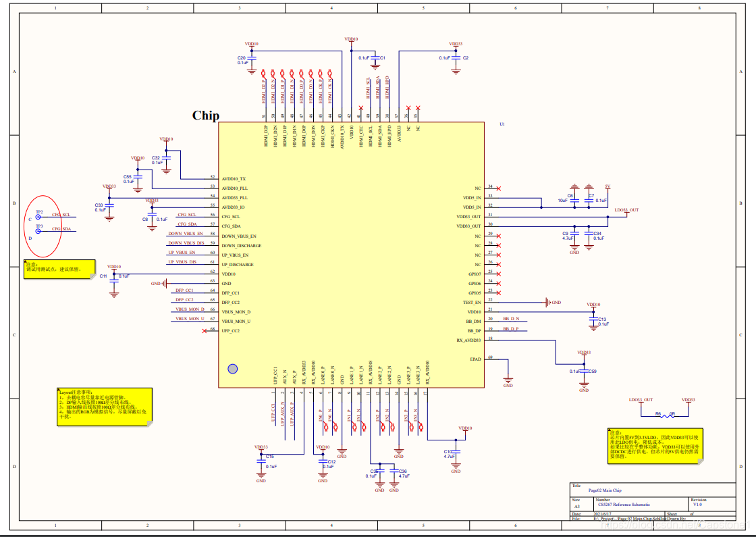Click the EPAD pin name
Viewport: 756px width, 537px height.
475,359
